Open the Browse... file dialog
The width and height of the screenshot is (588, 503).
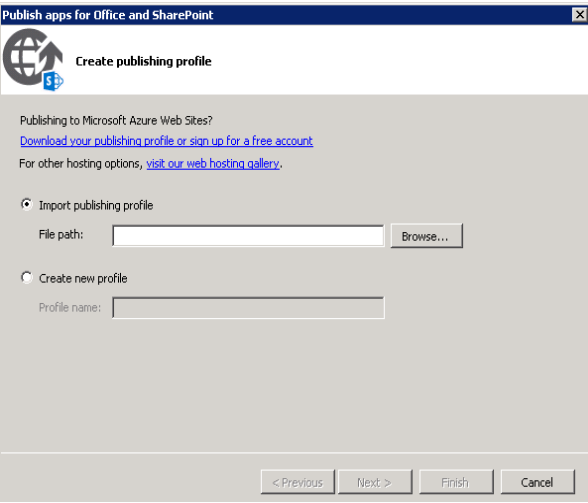tap(426, 236)
